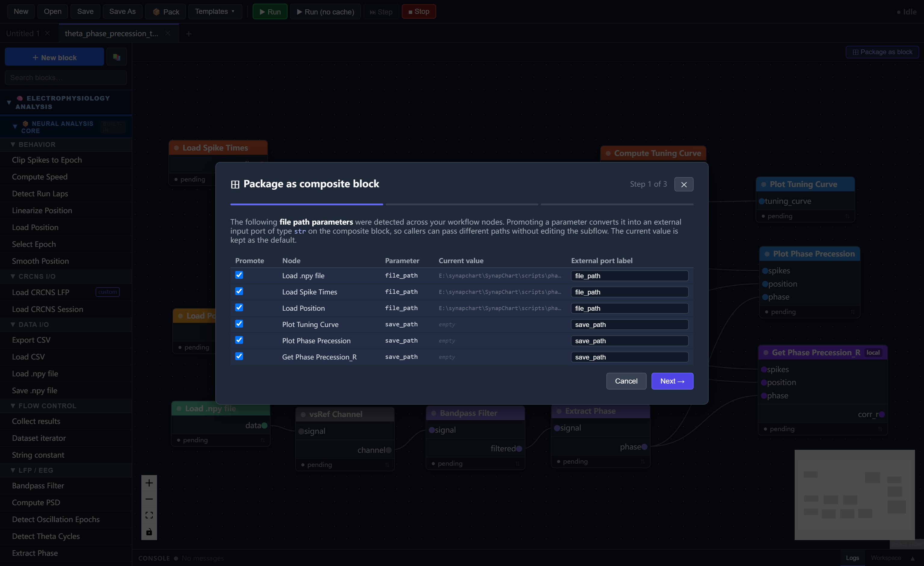Switch to the Untitled 1 tab
The height and width of the screenshot is (566, 924).
(23, 33)
